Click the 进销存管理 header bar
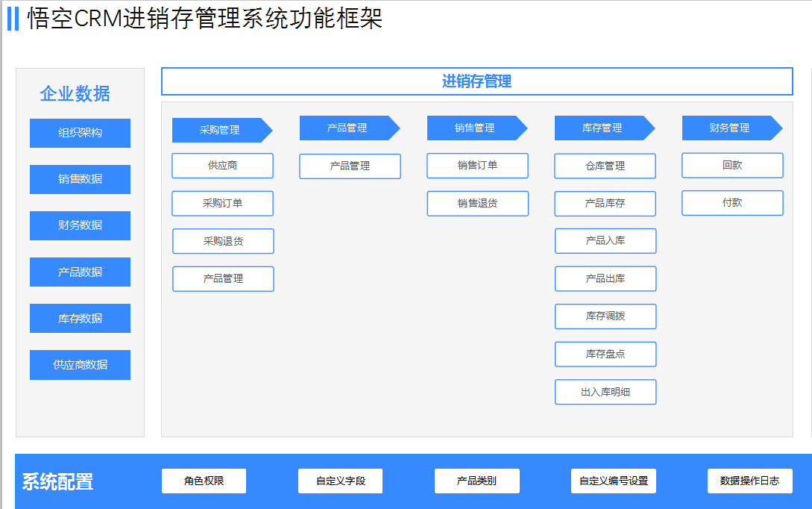812x509 pixels. [477, 81]
